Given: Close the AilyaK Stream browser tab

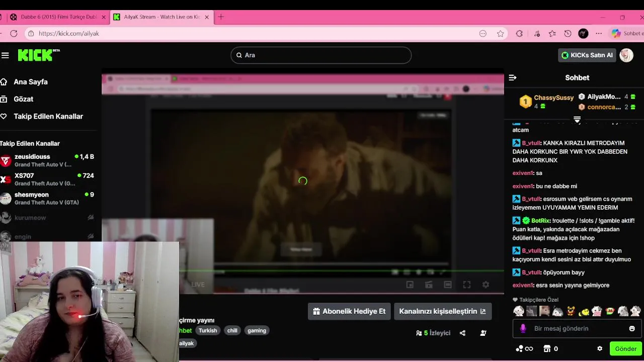Looking at the screenshot, I should tap(206, 17).
